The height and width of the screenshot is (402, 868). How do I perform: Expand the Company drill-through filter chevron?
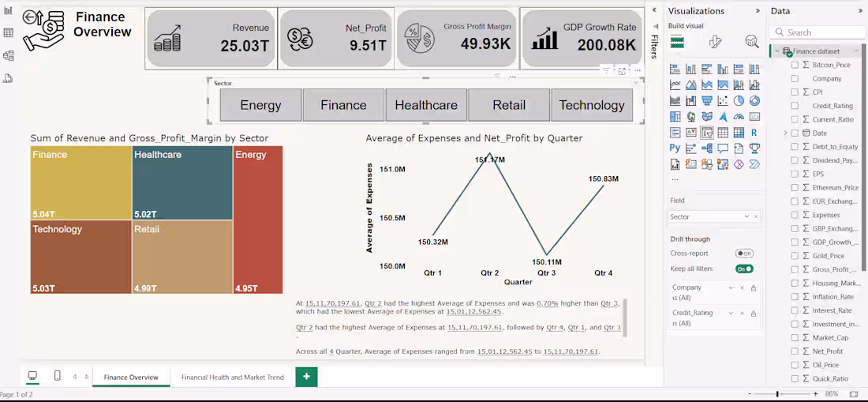(731, 288)
